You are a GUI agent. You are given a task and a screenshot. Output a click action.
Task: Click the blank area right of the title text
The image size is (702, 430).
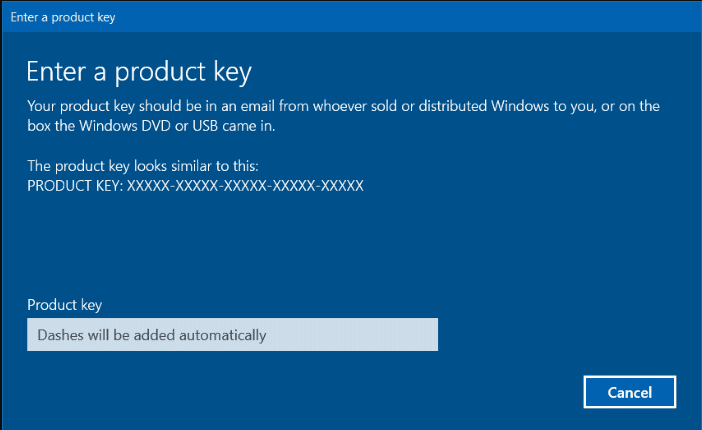click(x=400, y=17)
